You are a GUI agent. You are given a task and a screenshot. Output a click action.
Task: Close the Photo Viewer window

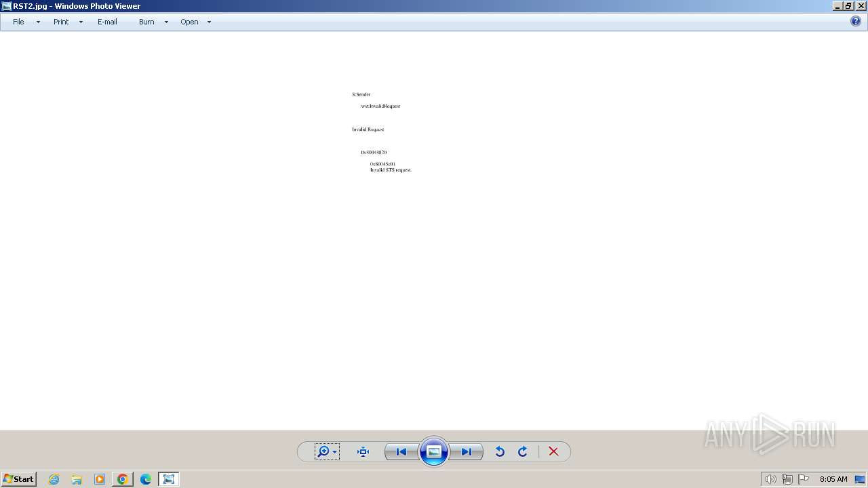tap(861, 6)
